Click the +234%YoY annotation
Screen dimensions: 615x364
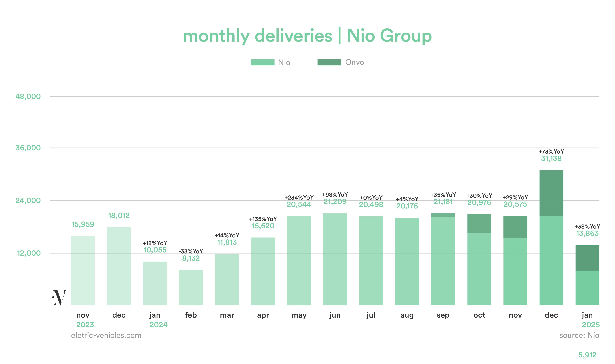point(299,198)
